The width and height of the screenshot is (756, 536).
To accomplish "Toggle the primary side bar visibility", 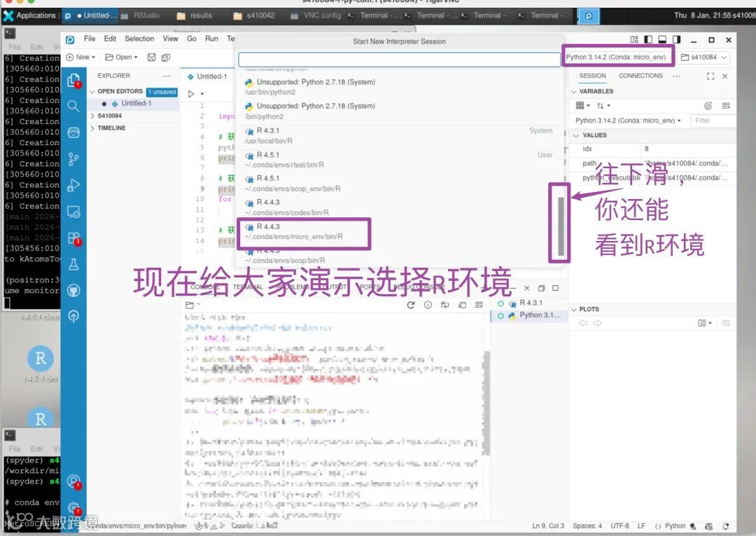I will (648, 39).
